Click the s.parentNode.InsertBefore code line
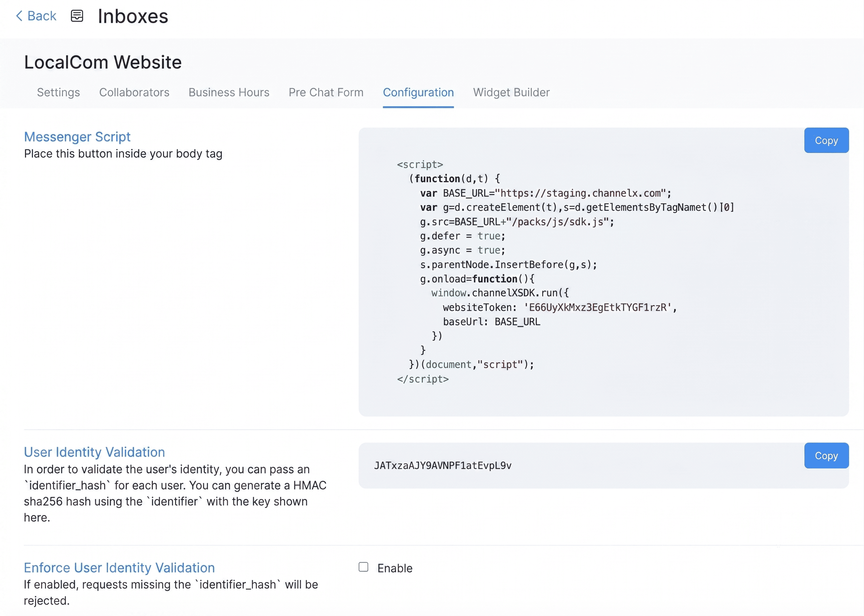The width and height of the screenshot is (864, 616). click(x=509, y=265)
